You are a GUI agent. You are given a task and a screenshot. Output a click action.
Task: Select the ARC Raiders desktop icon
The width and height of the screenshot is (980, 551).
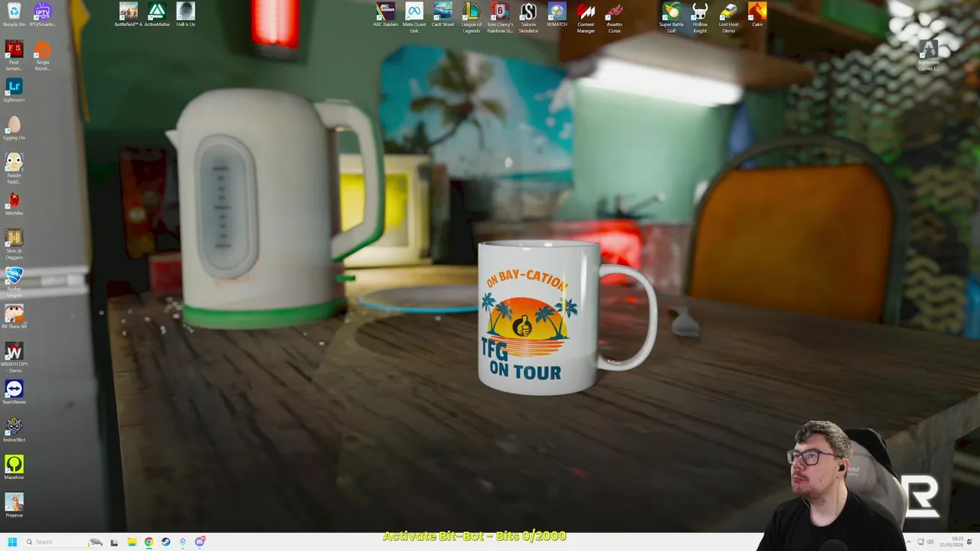(385, 15)
